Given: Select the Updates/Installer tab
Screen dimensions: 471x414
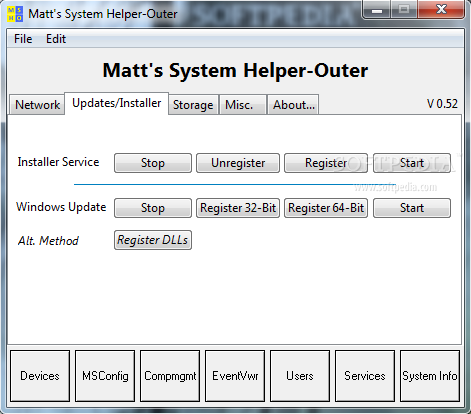Looking at the screenshot, I should point(117,103).
